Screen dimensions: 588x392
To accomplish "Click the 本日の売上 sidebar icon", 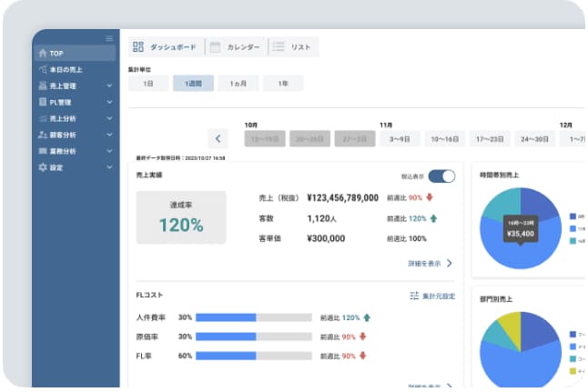I will point(43,69).
